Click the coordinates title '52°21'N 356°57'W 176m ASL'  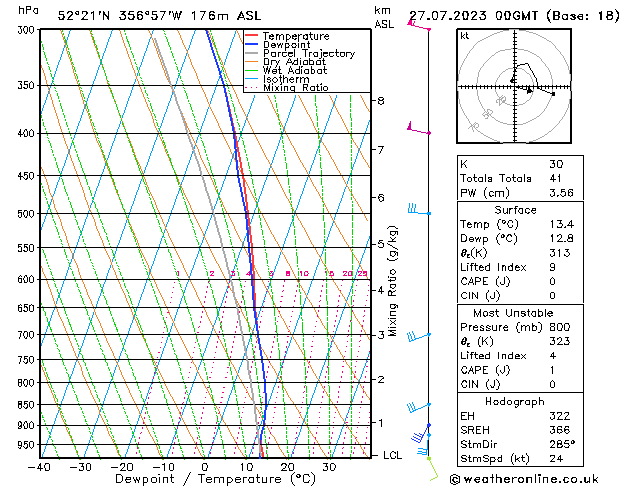(x=159, y=16)
